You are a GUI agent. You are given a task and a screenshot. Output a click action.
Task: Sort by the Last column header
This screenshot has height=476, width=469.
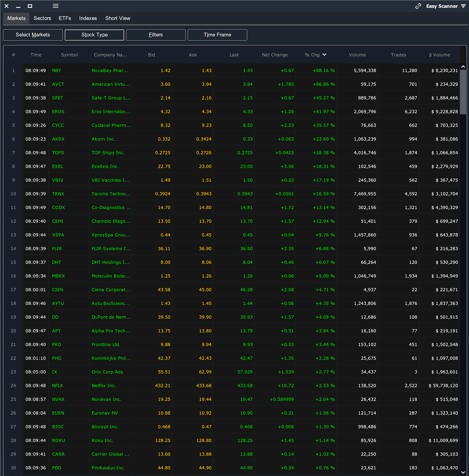(x=234, y=55)
